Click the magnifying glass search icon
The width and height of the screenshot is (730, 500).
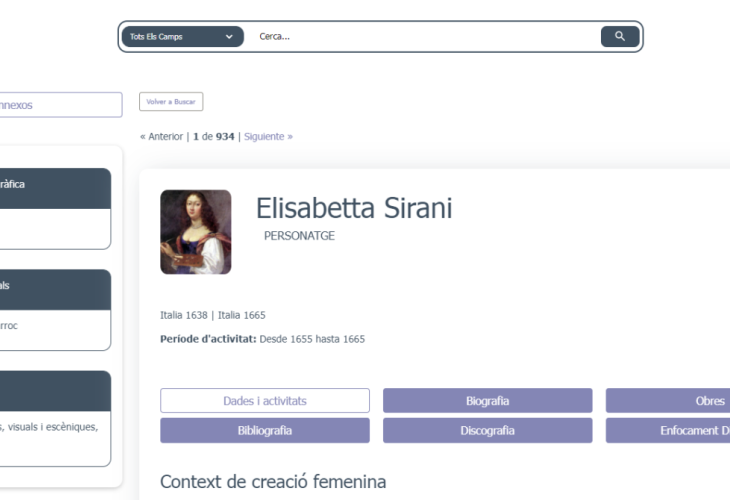[x=619, y=37]
